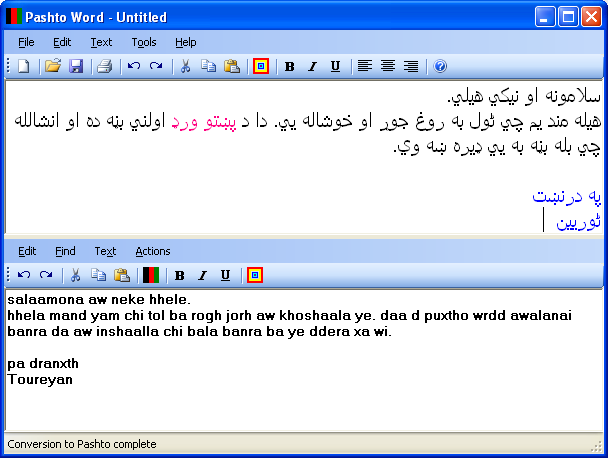Align text right
The width and height of the screenshot is (608, 458).
tap(411, 66)
